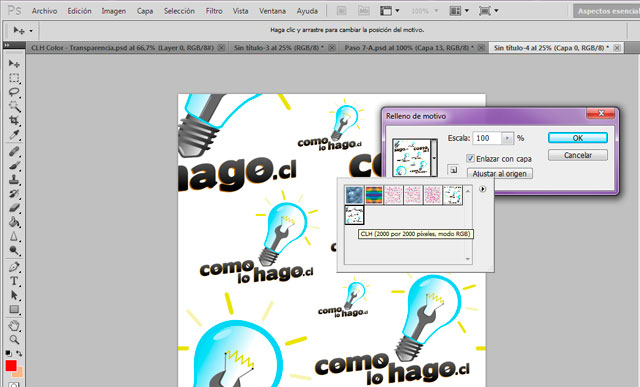The image size is (640, 387).
Task: Open the Filtro menu
Action: click(214, 11)
